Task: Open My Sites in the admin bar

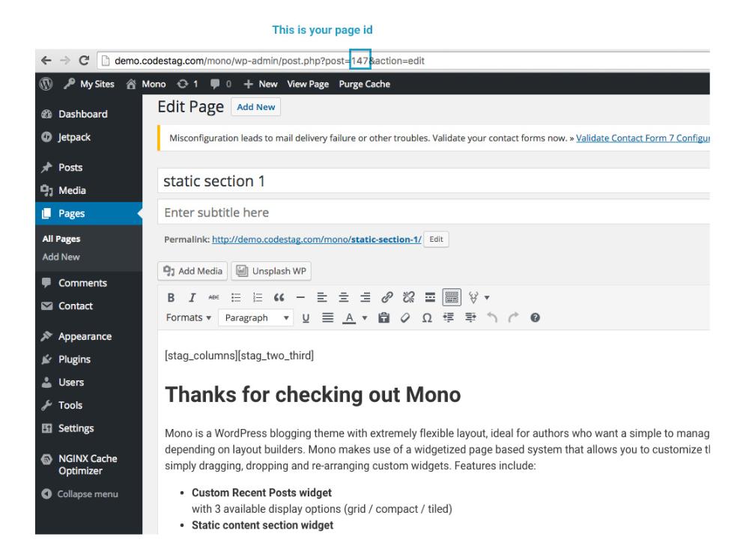Action: (89, 84)
